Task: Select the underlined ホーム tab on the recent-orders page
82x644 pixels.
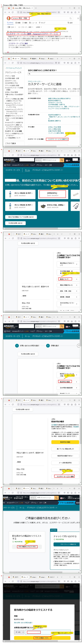Action: 27,170
